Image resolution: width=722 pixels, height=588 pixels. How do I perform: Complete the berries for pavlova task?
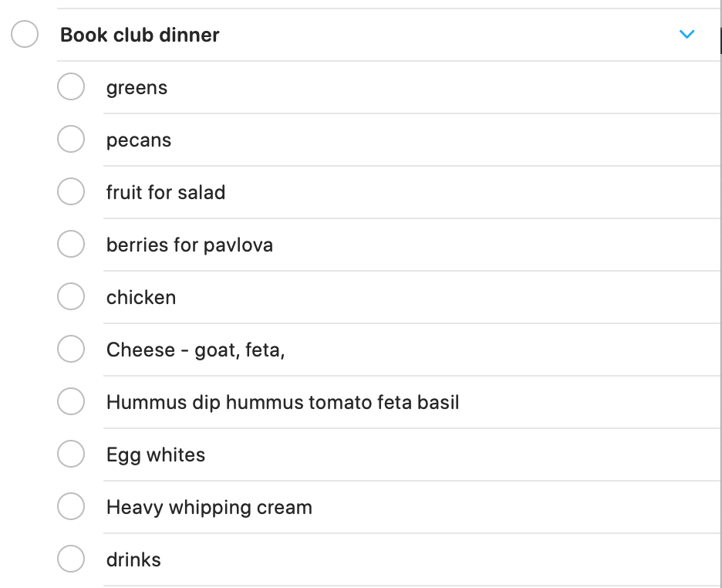[71, 245]
